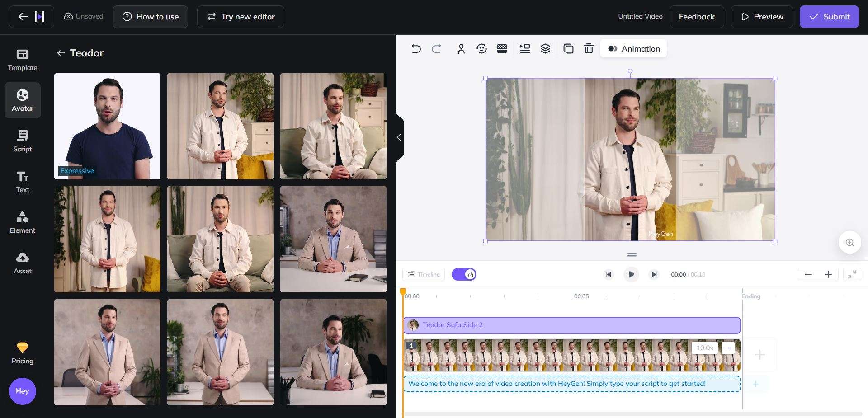The height and width of the screenshot is (418, 868).
Task: Duplicate the selected element
Action: [568, 48]
